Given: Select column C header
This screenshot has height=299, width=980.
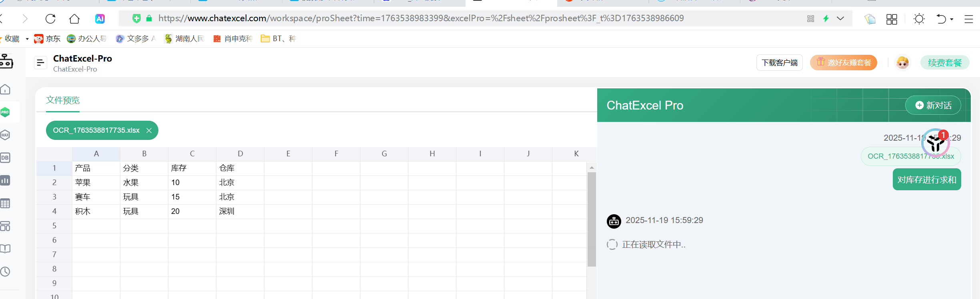Looking at the screenshot, I should (x=192, y=154).
